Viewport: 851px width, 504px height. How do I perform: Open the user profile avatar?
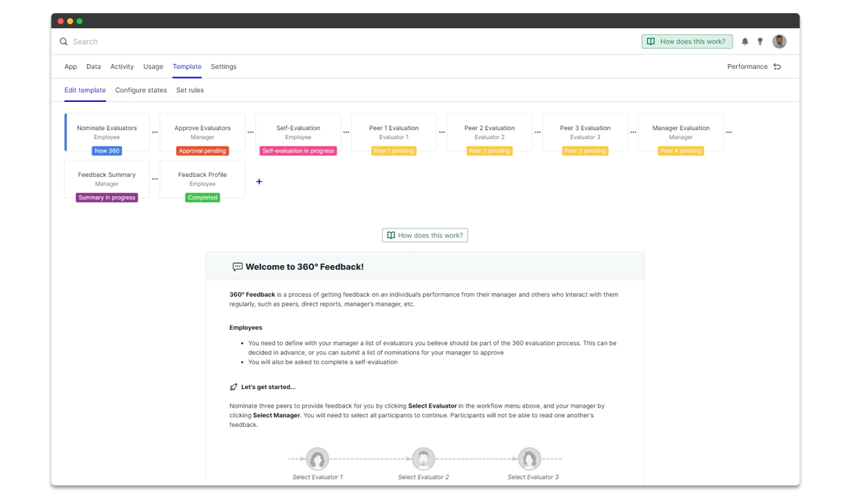(779, 41)
